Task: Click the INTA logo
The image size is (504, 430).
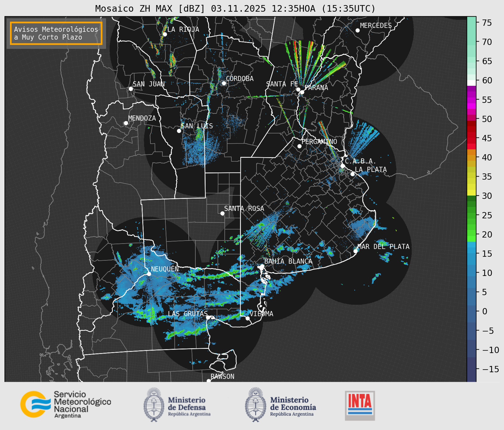Action: point(360,405)
